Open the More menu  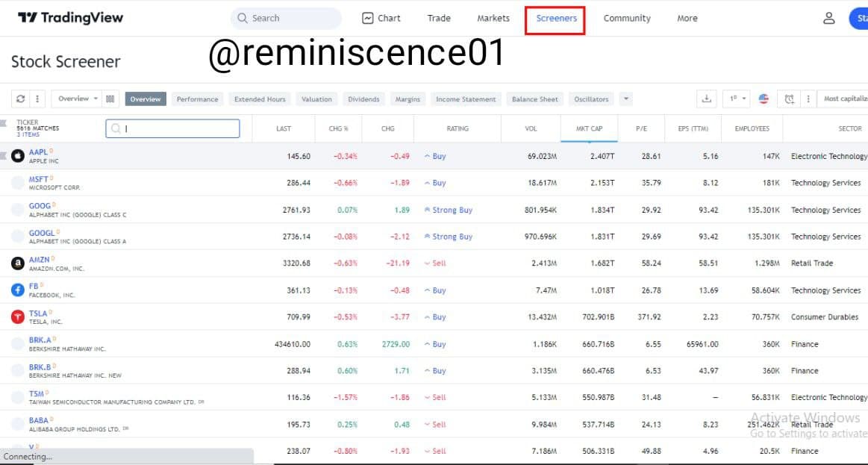click(x=687, y=18)
